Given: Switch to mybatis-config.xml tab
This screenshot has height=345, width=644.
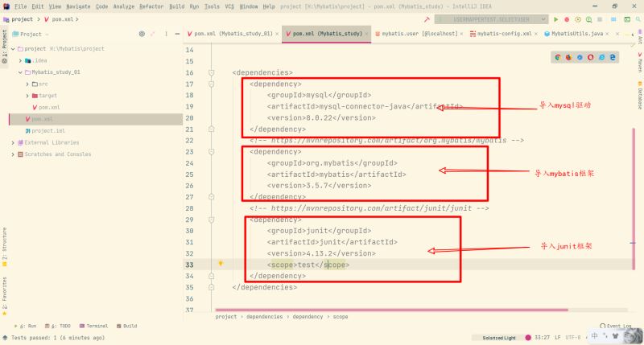Looking at the screenshot, I should (x=504, y=34).
